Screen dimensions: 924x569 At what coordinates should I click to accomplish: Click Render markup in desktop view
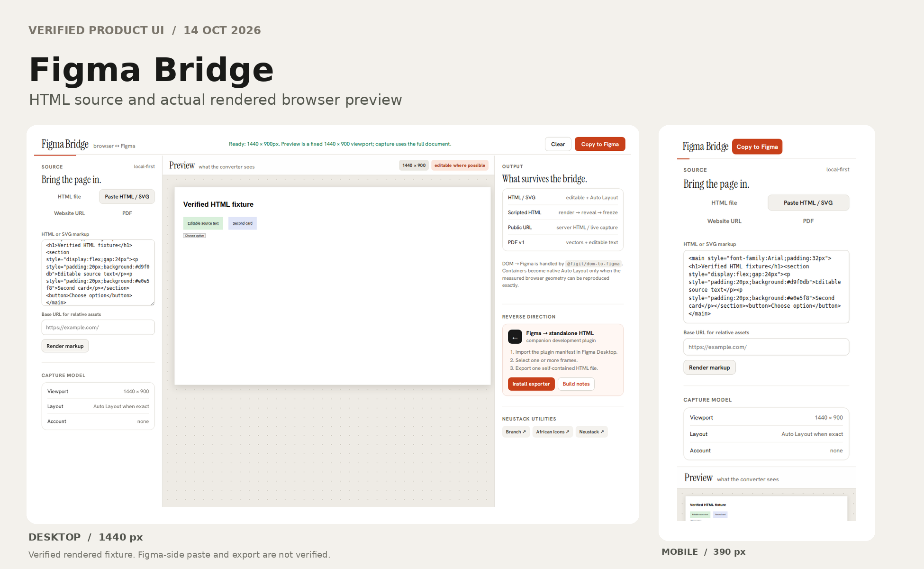coord(65,346)
